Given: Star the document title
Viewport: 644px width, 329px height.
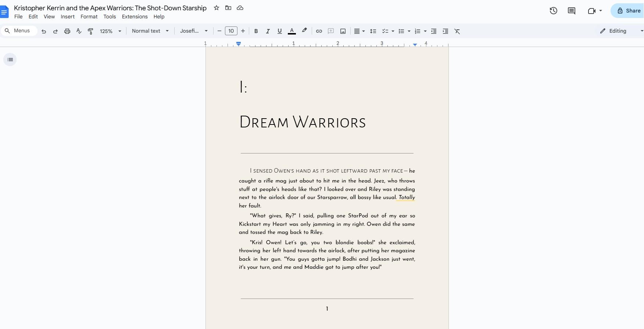Looking at the screenshot, I should [x=217, y=8].
